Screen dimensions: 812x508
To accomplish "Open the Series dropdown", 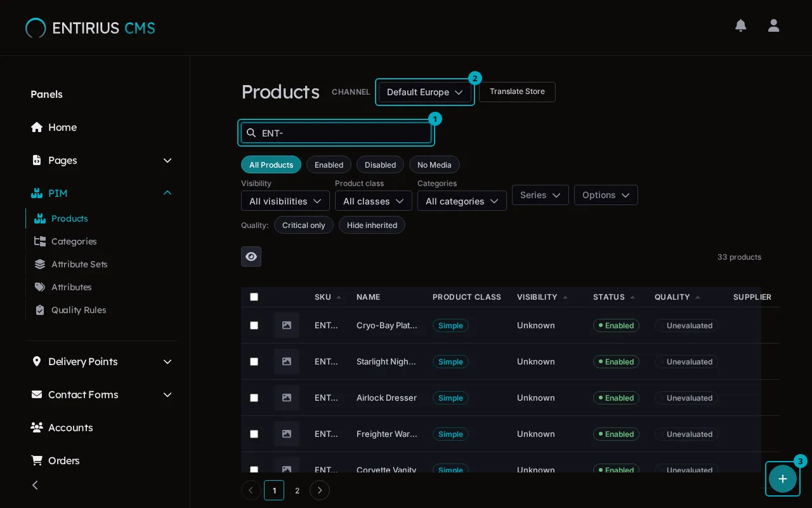I will [540, 195].
